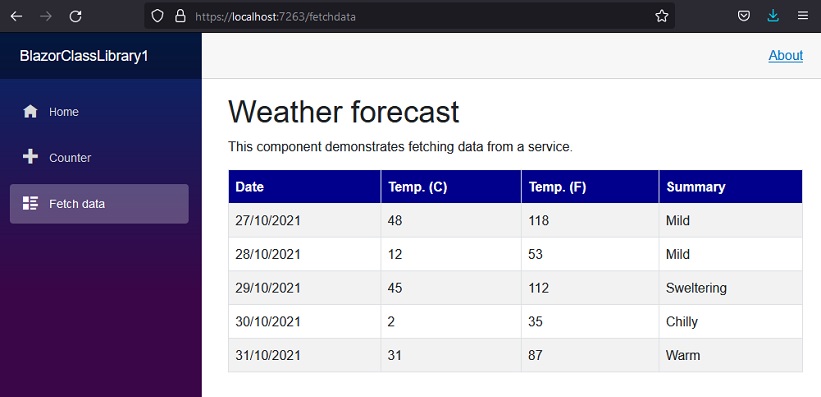Open the shield tracking protection icon
This screenshot has height=397, width=821.
[158, 16]
